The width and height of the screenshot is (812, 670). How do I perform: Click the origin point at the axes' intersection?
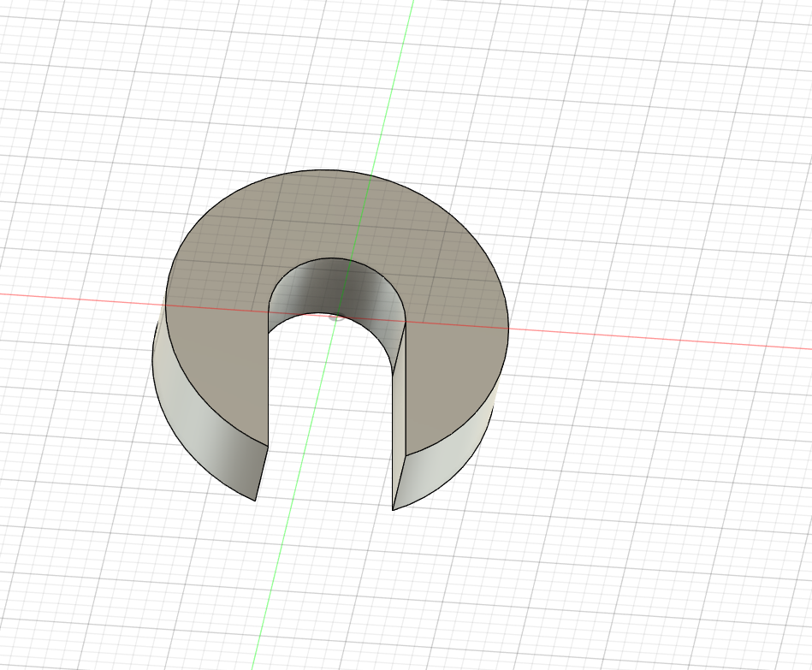click(337, 317)
